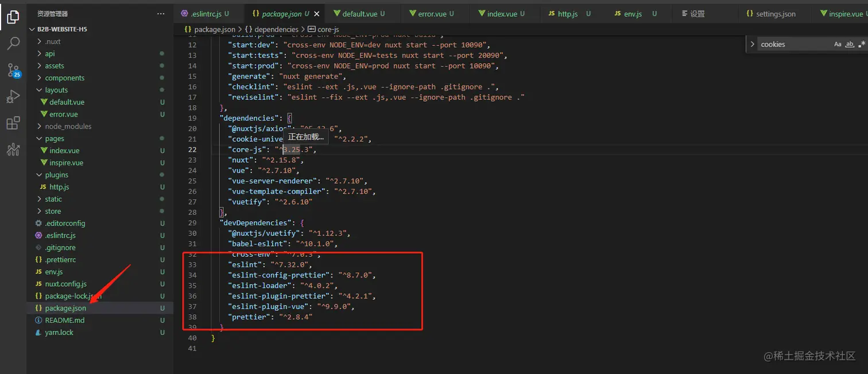Expand replace mode in find widget
This screenshot has width=868, height=374.
point(752,44)
